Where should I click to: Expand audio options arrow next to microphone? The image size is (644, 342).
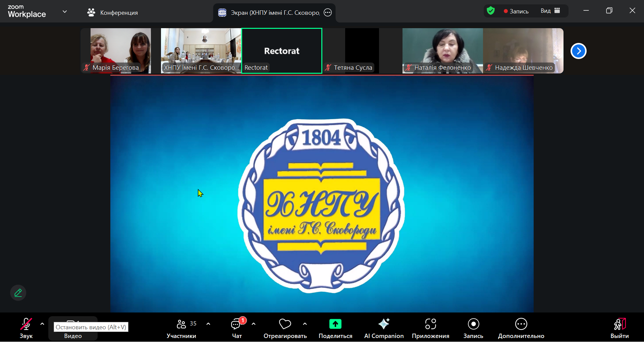point(42,324)
